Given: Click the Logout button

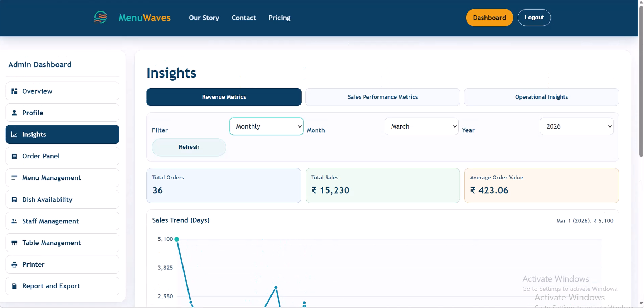Looking at the screenshot, I should (x=534, y=18).
